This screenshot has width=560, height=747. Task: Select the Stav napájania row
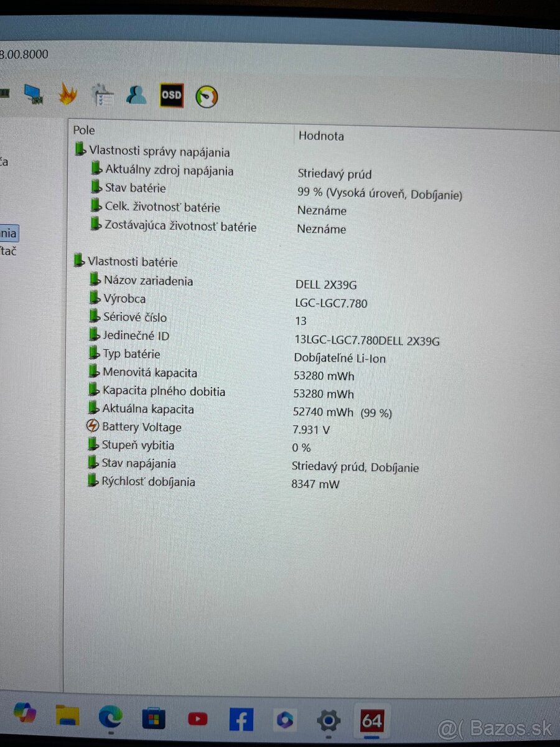tap(139, 463)
